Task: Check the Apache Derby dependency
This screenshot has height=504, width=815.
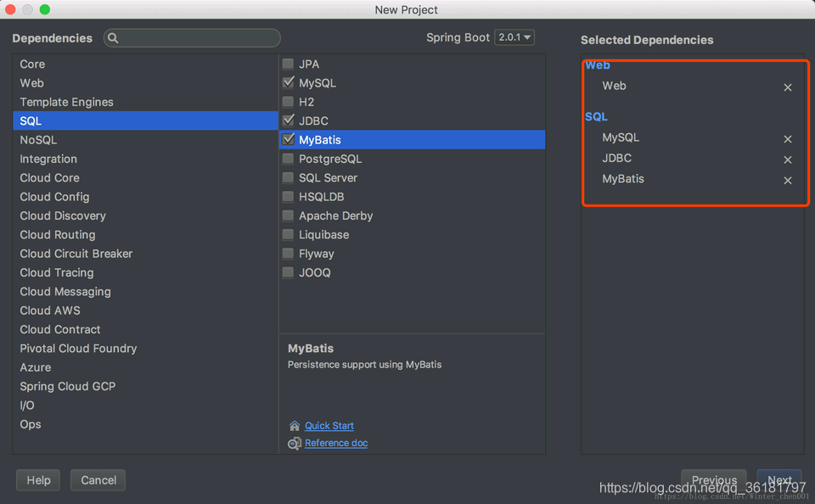Action: click(x=288, y=216)
